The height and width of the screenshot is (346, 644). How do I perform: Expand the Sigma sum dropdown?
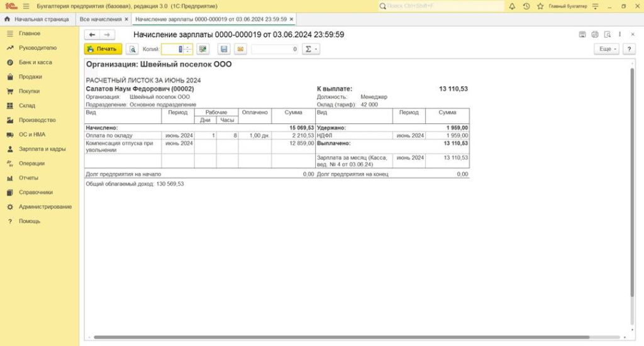311,49
